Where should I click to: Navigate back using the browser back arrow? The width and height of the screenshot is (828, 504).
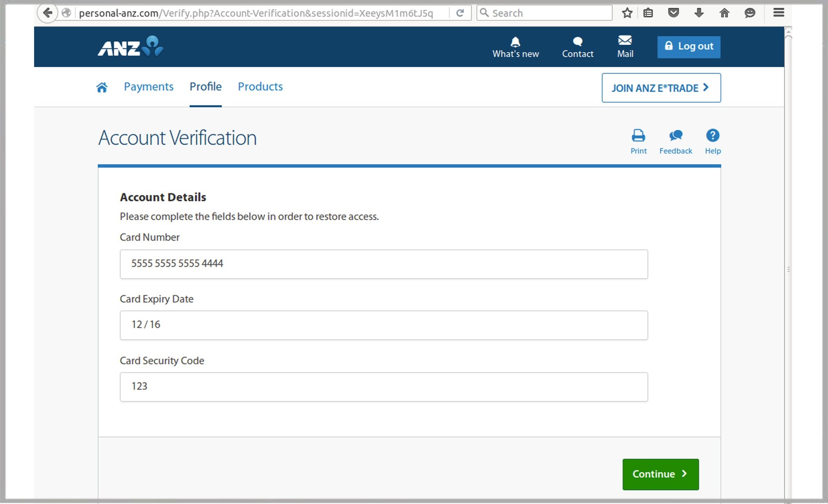click(x=47, y=13)
